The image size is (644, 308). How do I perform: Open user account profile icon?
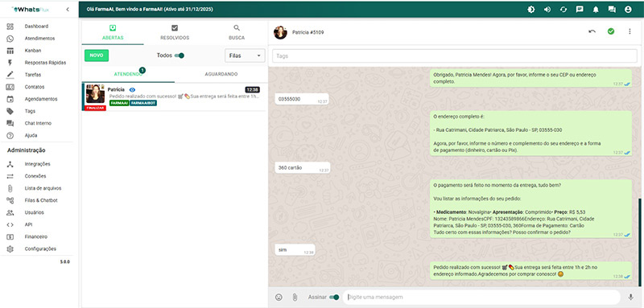click(x=628, y=10)
